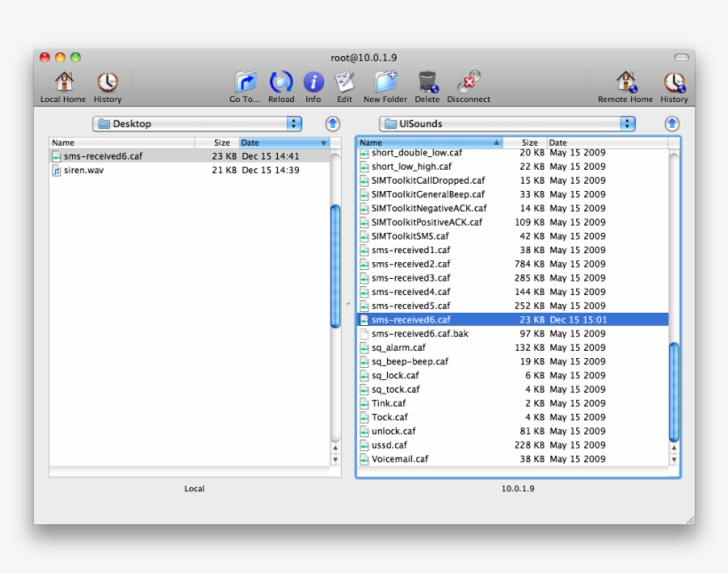Screen dimensions: 728x573
Task: Click the remote pane vertical scrollbar
Action: pos(674,391)
